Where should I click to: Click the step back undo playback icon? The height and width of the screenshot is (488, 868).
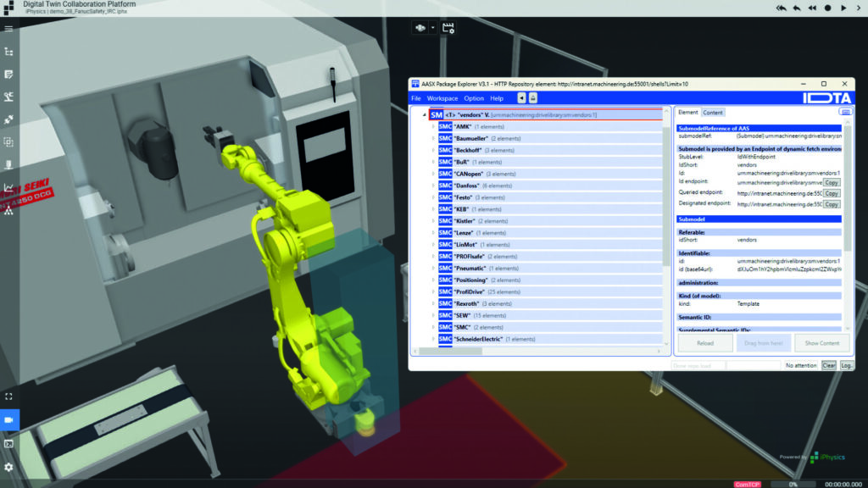pyautogui.click(x=797, y=8)
